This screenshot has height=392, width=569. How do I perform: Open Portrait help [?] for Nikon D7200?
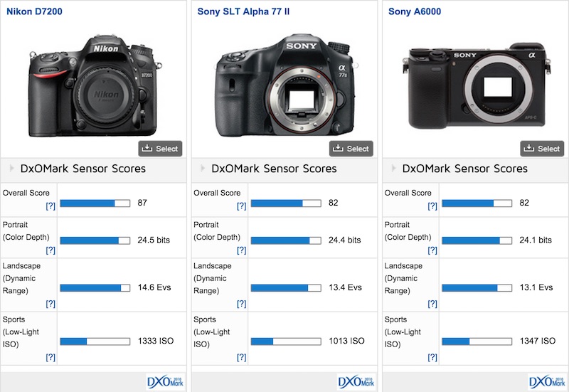click(x=50, y=250)
